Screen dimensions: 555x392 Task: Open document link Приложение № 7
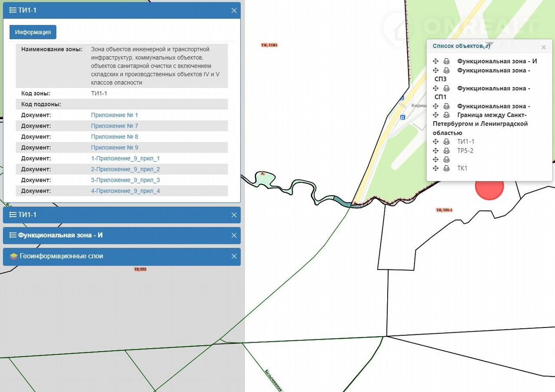[x=114, y=126]
